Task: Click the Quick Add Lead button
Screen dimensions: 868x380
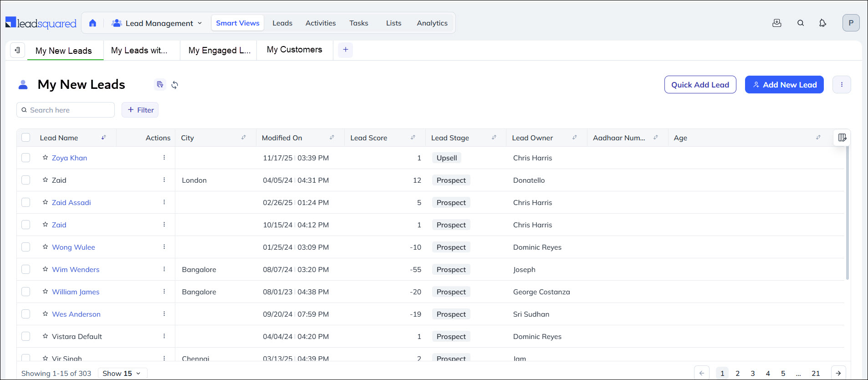Action: click(x=700, y=85)
